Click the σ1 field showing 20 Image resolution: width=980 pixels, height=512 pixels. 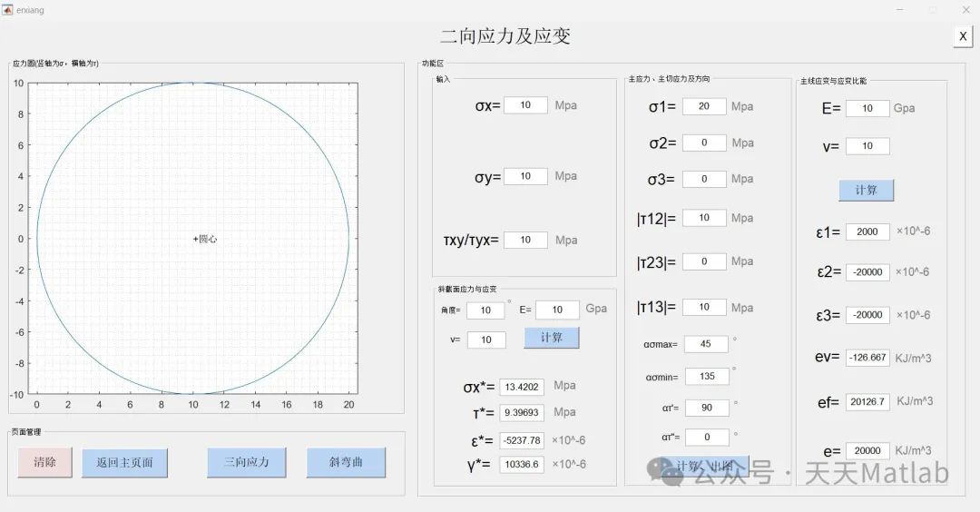pos(704,106)
